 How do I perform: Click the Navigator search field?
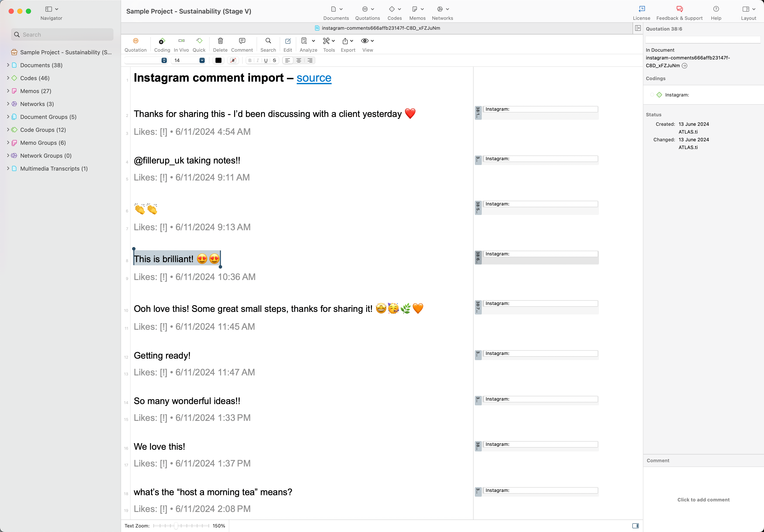[62, 35]
